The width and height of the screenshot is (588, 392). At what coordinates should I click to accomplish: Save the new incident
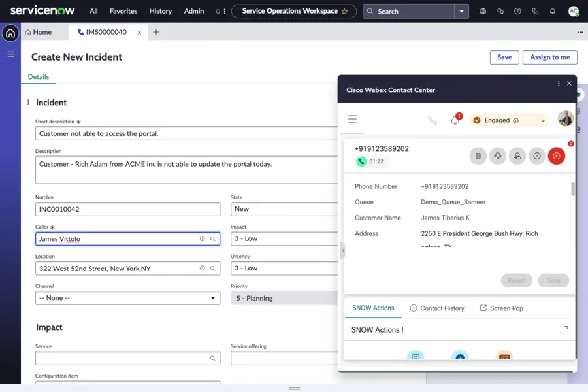tap(504, 57)
